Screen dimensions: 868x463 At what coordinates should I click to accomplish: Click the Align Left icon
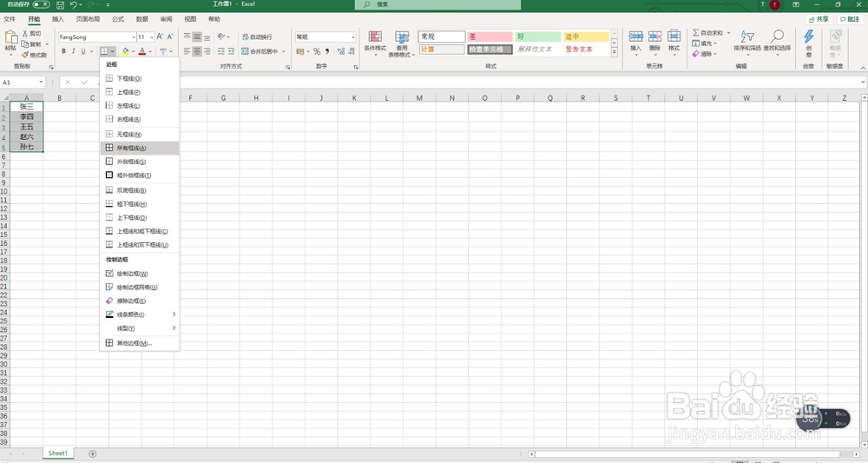(x=187, y=51)
